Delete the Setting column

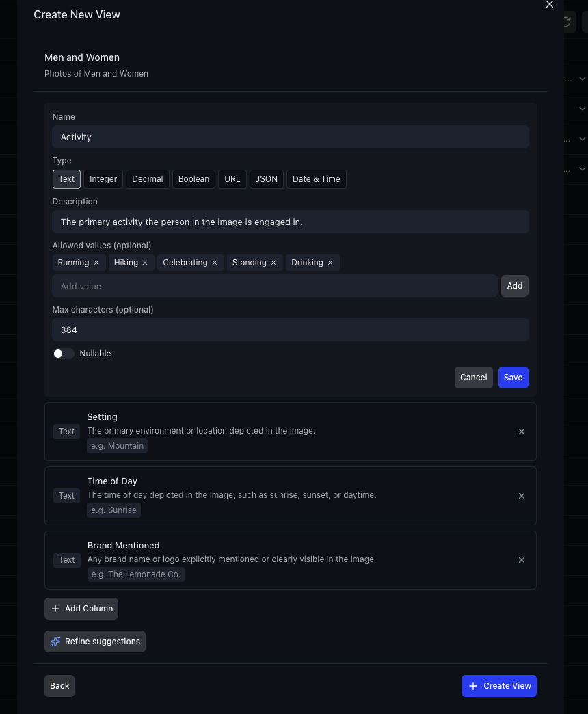(x=522, y=432)
